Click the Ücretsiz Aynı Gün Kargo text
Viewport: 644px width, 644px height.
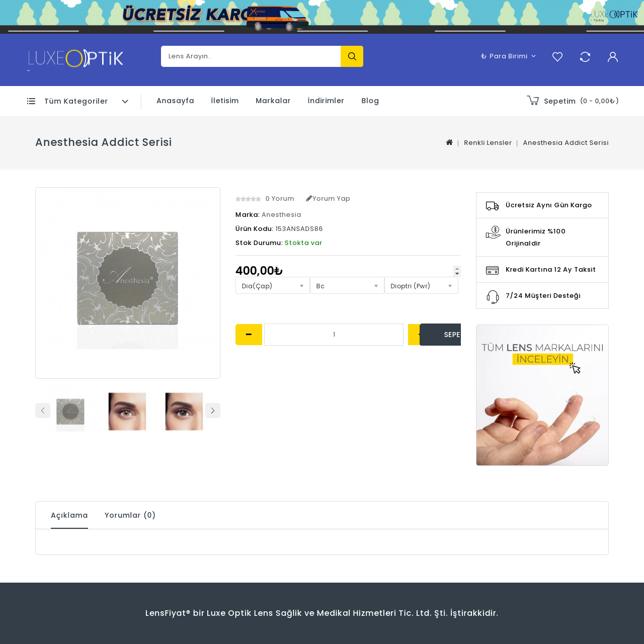pyautogui.click(x=548, y=205)
